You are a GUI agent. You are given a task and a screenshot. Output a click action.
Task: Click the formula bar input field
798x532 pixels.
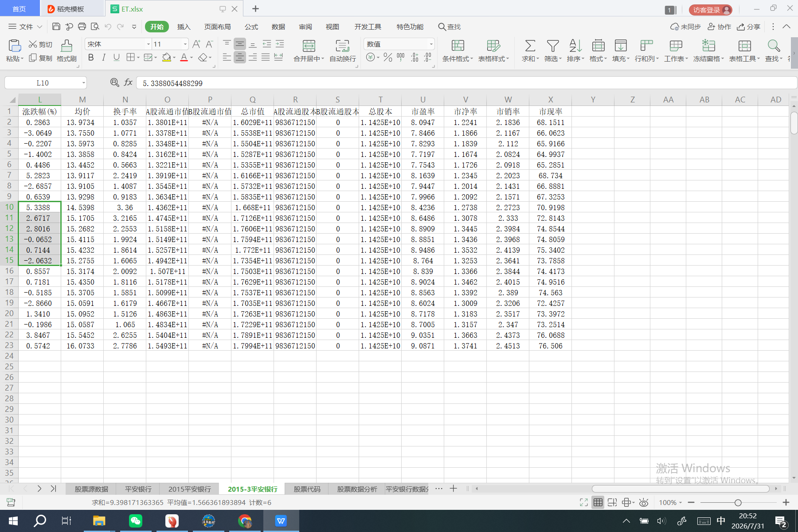[x=466, y=83]
